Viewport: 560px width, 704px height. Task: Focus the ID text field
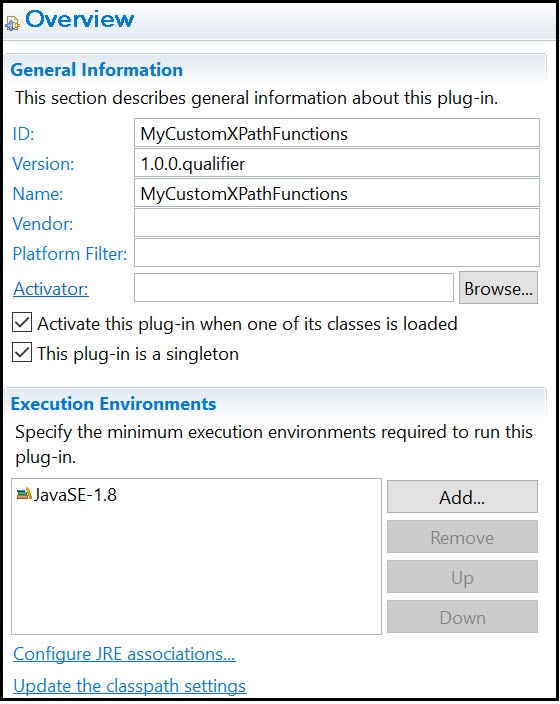point(337,133)
